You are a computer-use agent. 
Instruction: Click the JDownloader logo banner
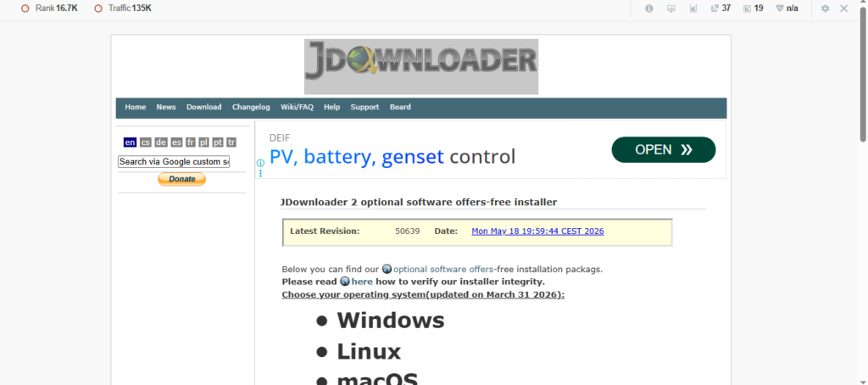tap(420, 66)
